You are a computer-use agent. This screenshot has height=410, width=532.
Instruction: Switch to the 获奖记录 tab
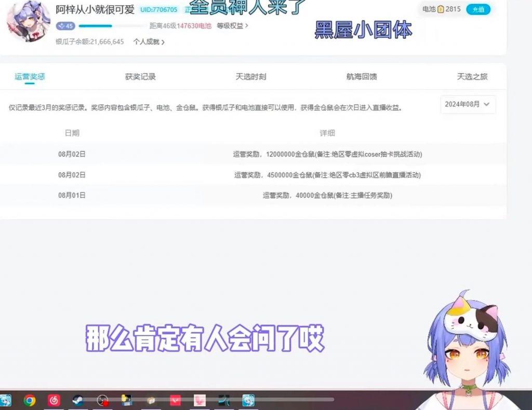point(140,77)
